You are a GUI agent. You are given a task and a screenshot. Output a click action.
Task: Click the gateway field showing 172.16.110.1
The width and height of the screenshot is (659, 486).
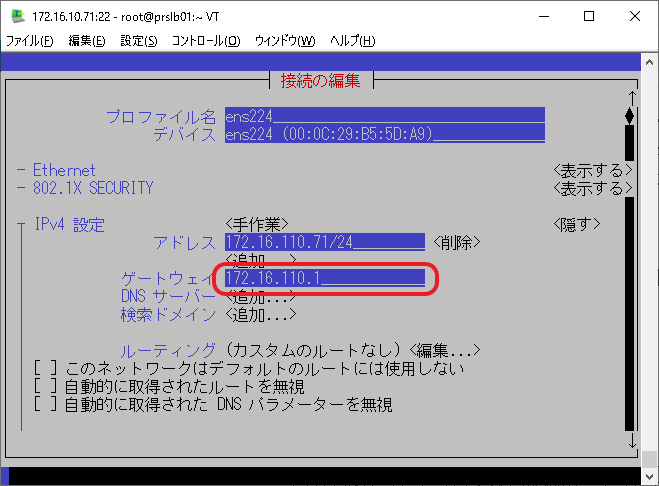(325, 278)
